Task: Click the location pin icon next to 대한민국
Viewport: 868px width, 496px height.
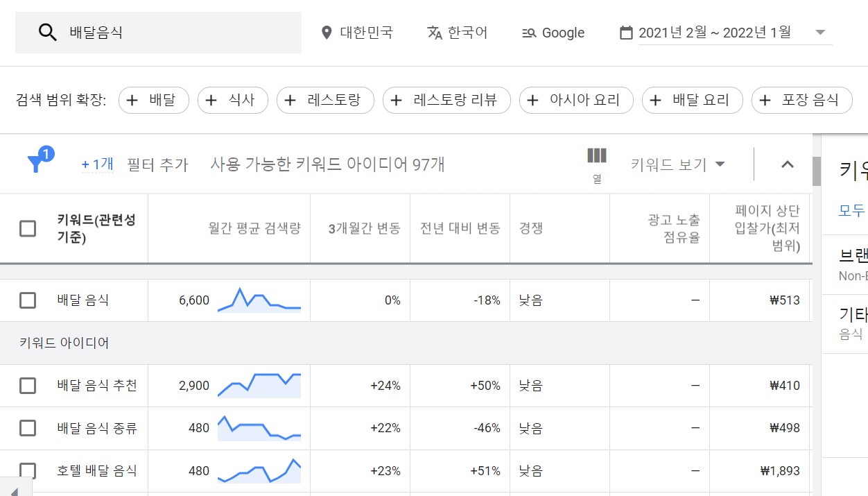Action: (x=327, y=31)
